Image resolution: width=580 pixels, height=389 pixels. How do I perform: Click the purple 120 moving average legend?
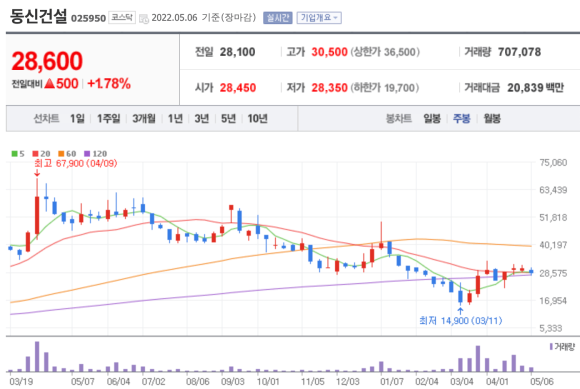click(95, 153)
